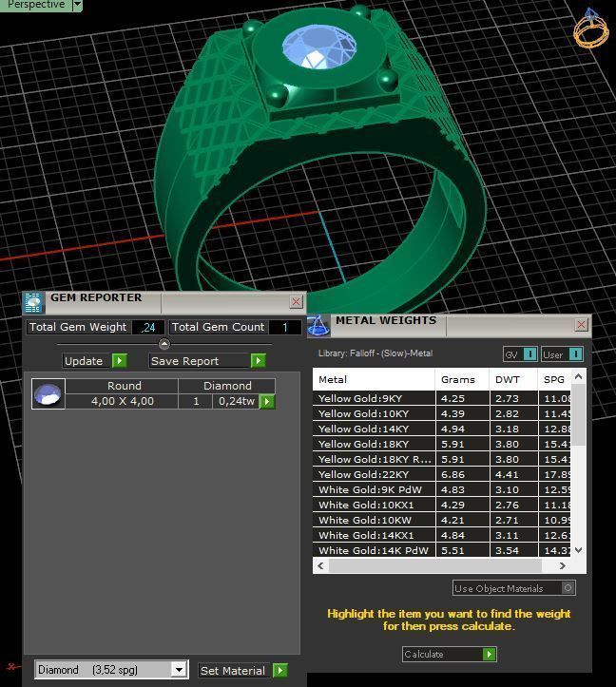Viewport: 616px width, 687px height.
Task: Click the Total Gem Weight value ,24
Action: [x=148, y=327]
